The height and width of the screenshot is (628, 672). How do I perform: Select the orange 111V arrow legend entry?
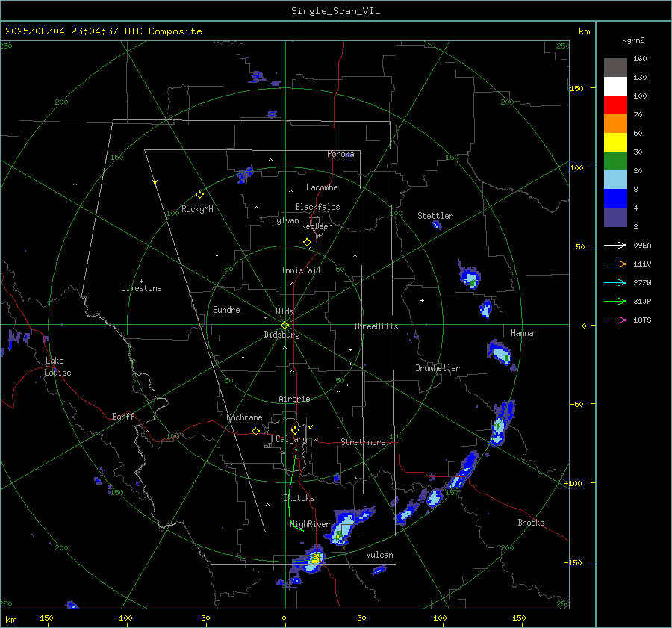coord(615,264)
